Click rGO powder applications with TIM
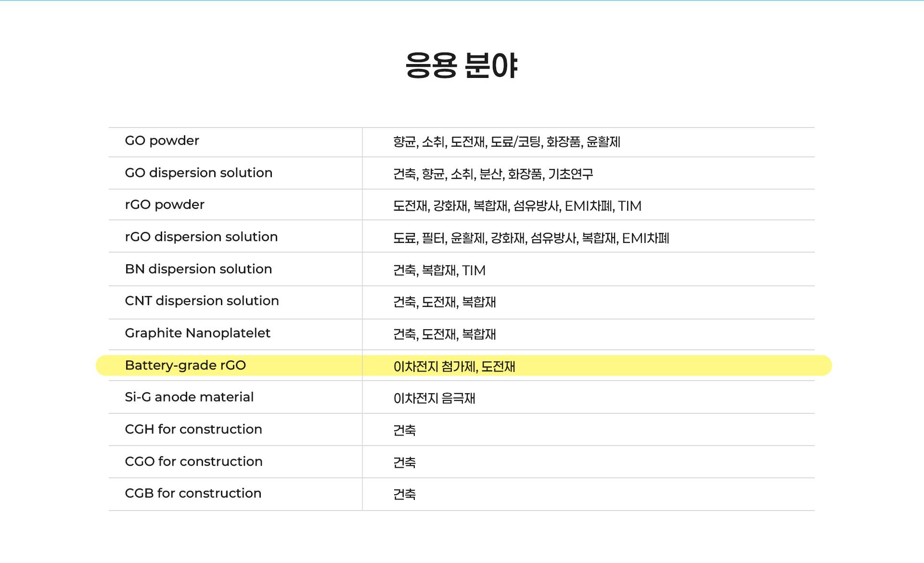This screenshot has width=924, height=563. 517,206
